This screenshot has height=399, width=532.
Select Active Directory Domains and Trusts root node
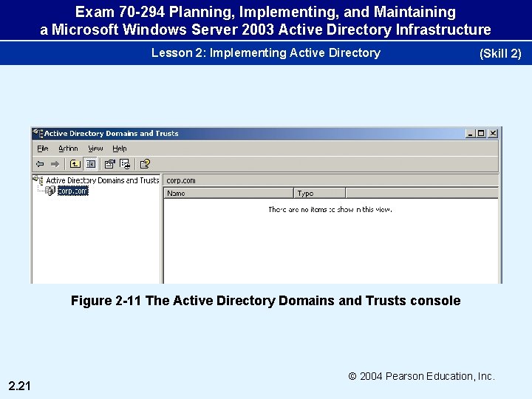pyautogui.click(x=103, y=180)
